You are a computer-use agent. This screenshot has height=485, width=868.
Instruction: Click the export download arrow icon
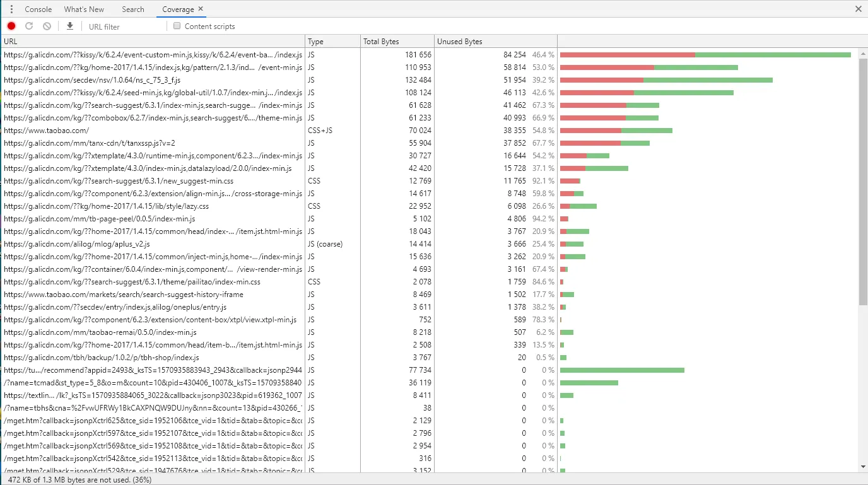click(70, 26)
